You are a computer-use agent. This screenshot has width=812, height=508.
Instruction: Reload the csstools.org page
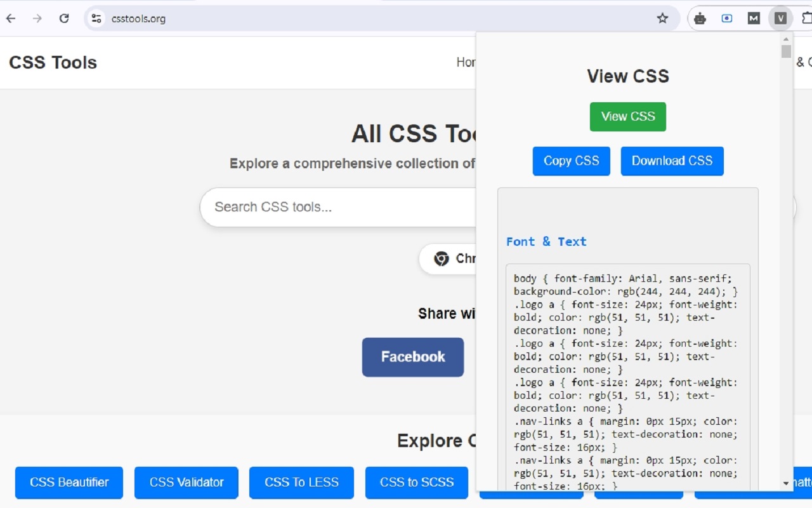(64, 18)
